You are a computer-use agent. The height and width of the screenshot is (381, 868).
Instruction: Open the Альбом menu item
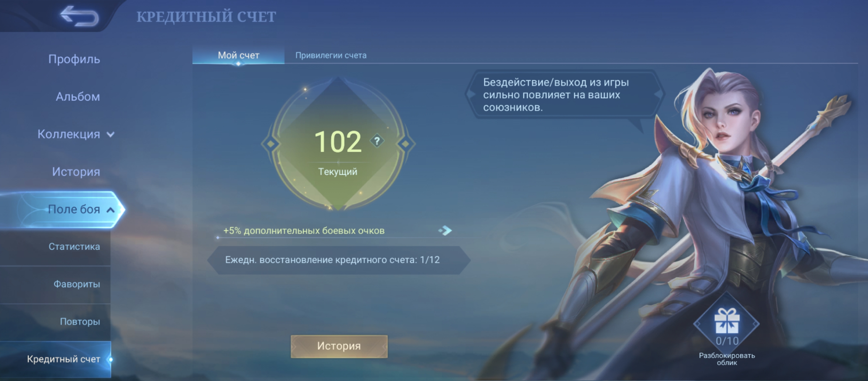click(78, 97)
